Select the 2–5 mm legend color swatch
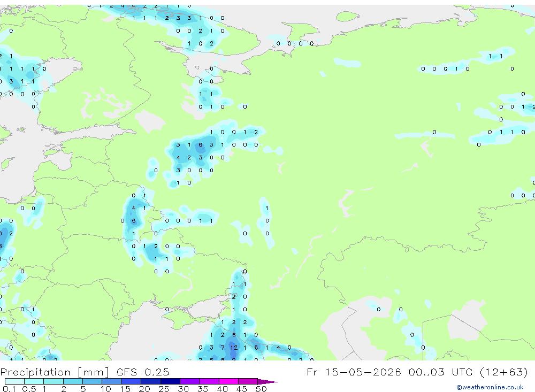Screen dimensions: 535x392 pos(73,381)
